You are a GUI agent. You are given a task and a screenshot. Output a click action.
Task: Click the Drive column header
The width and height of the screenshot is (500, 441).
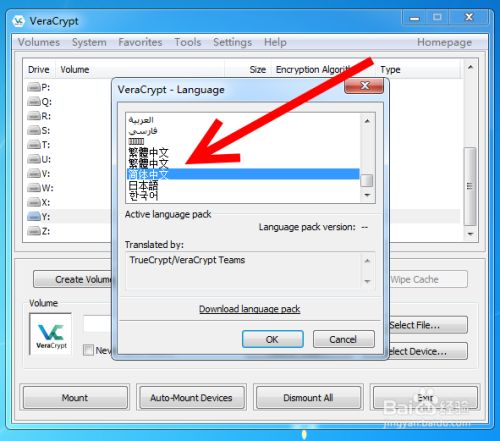(39, 70)
